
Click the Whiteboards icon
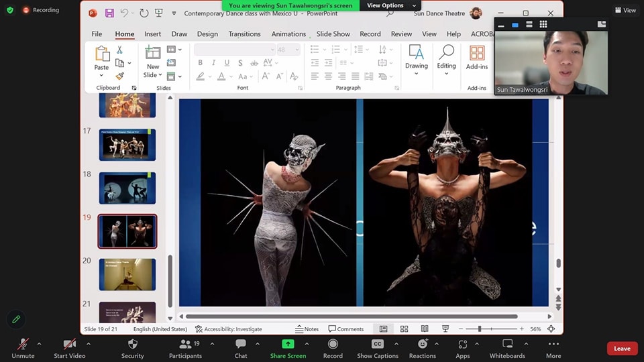[x=507, y=344]
